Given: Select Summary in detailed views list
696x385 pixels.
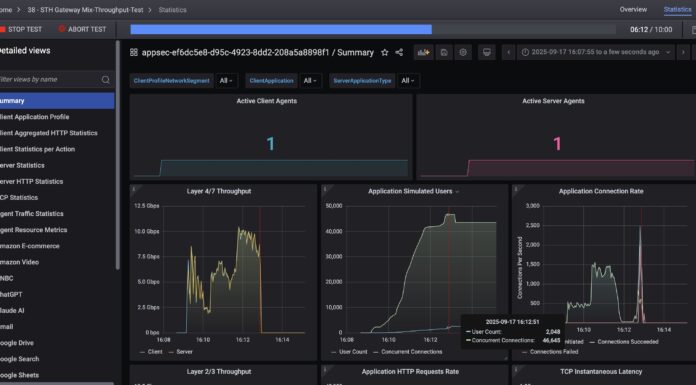Looking at the screenshot, I should pos(57,101).
